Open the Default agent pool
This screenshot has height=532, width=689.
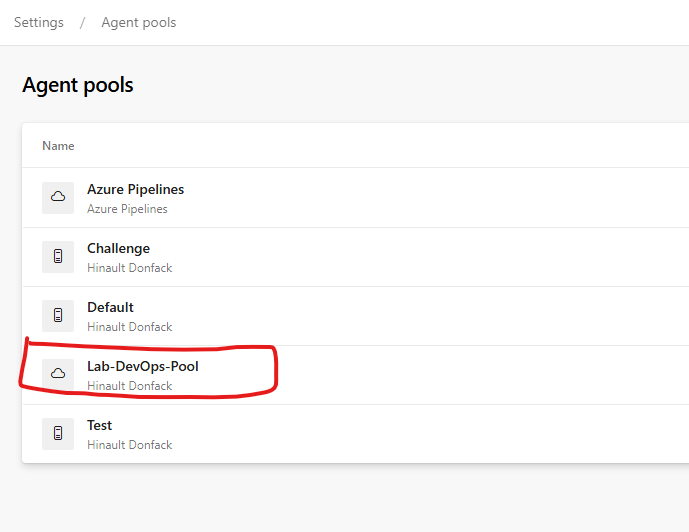(110, 307)
